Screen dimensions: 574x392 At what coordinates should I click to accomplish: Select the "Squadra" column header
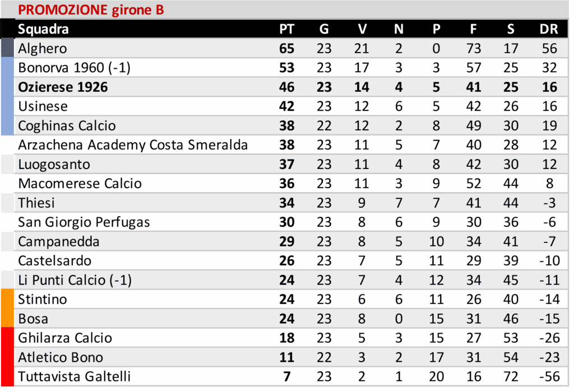pyautogui.click(x=43, y=29)
